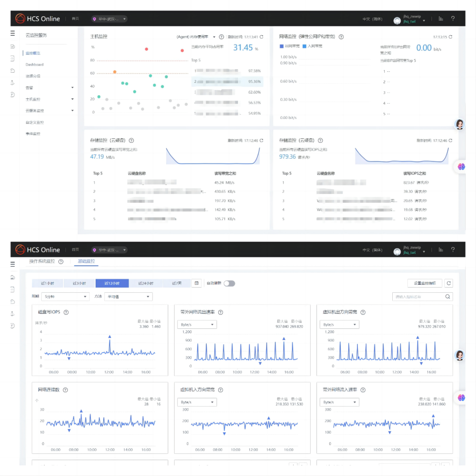476x476 pixels.
Task: Click 首页 link on 监控概览 page header
Action: pos(75,19)
